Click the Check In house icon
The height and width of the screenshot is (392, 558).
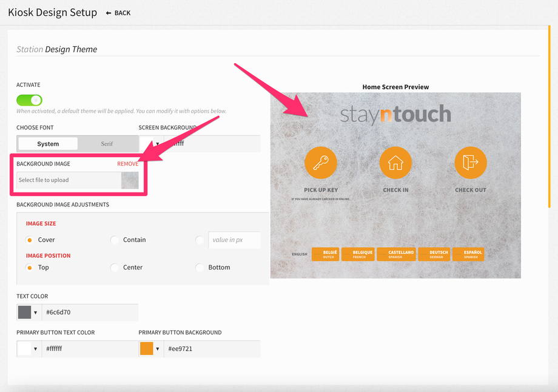pos(395,163)
